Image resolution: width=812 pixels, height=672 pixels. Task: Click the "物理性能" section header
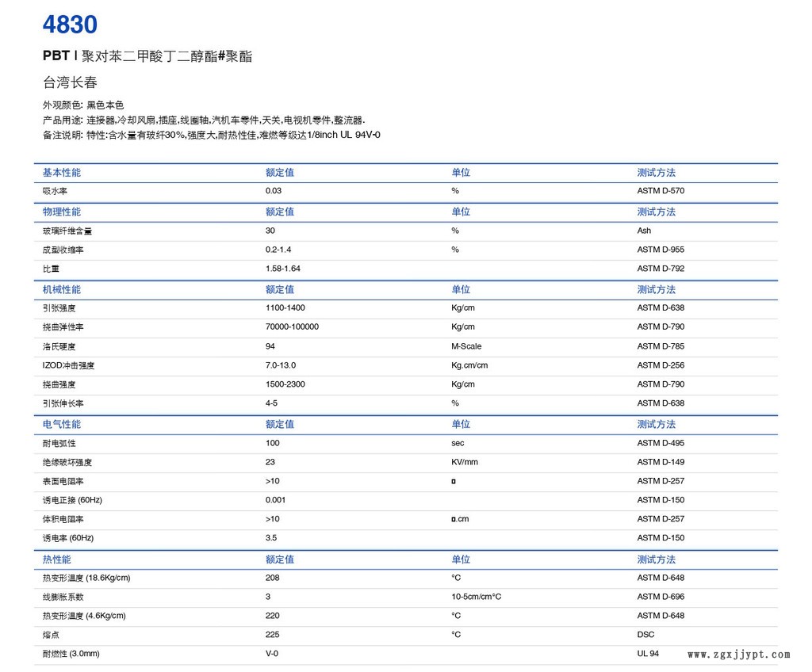click(62, 212)
